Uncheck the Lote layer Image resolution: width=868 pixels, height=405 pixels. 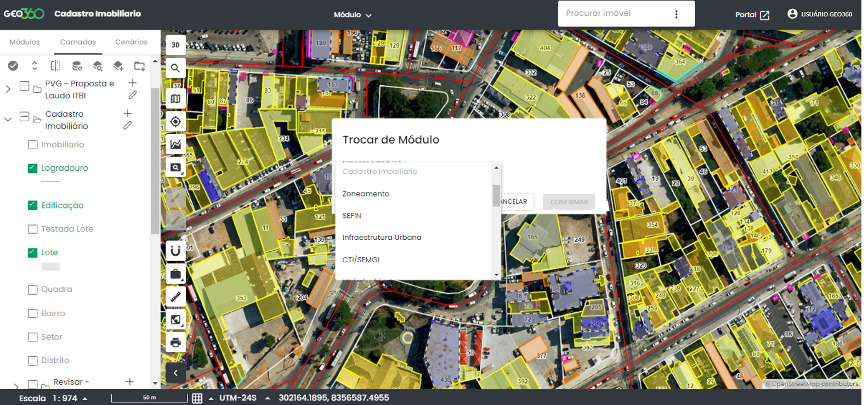tap(32, 252)
